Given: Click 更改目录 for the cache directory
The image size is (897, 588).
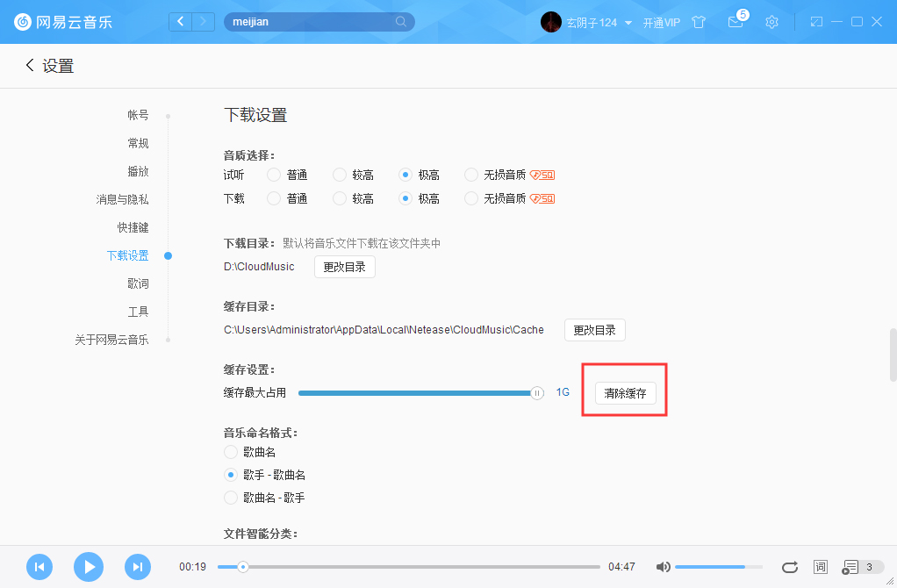Looking at the screenshot, I should tap(594, 330).
